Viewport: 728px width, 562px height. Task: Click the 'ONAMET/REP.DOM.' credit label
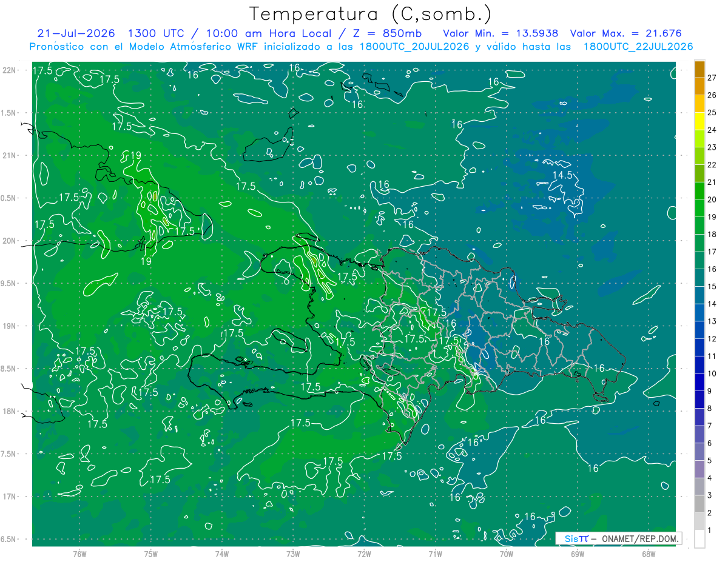pyautogui.click(x=639, y=538)
